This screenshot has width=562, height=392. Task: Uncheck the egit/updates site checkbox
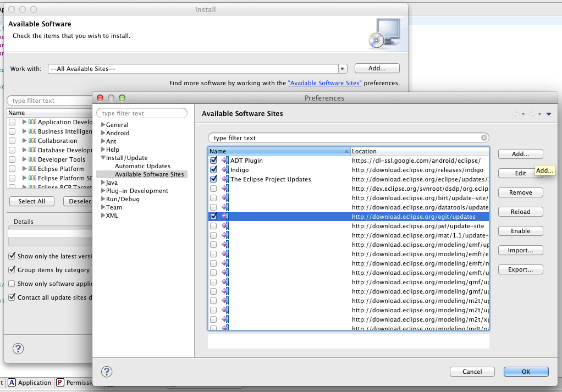pyautogui.click(x=213, y=217)
